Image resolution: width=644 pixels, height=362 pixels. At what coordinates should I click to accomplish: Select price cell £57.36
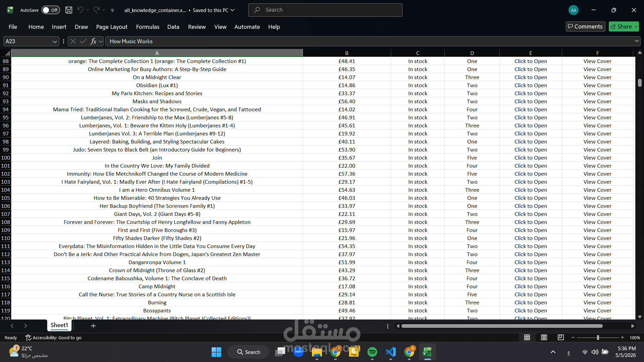coord(347,174)
